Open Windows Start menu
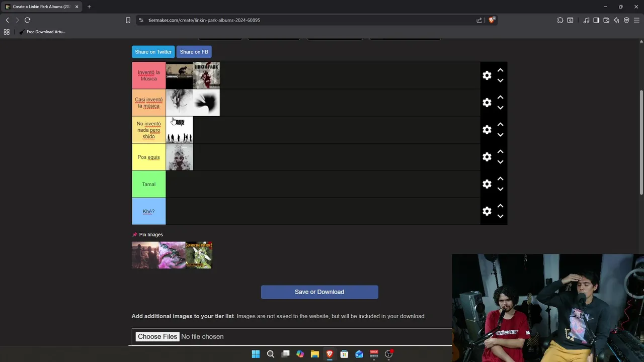The width and height of the screenshot is (644, 362). pos(256,354)
